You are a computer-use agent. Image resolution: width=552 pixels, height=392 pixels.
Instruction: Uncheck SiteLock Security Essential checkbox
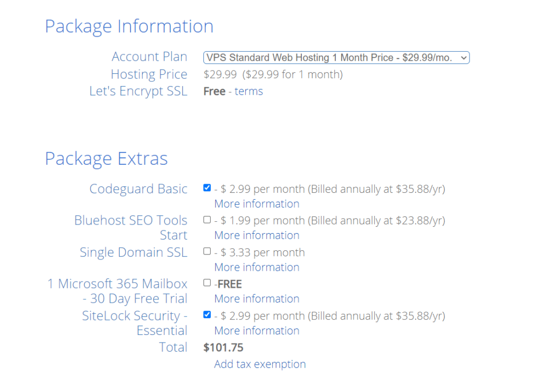(207, 315)
